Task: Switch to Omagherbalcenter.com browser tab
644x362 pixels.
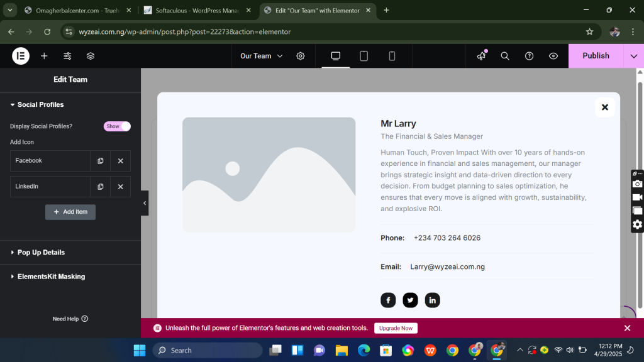Action: [77, 11]
